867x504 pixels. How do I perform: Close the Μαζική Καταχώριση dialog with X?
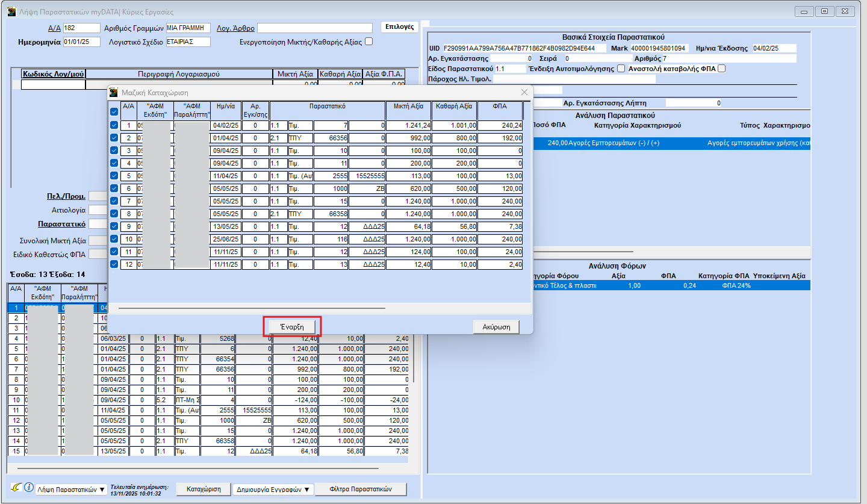pyautogui.click(x=524, y=92)
